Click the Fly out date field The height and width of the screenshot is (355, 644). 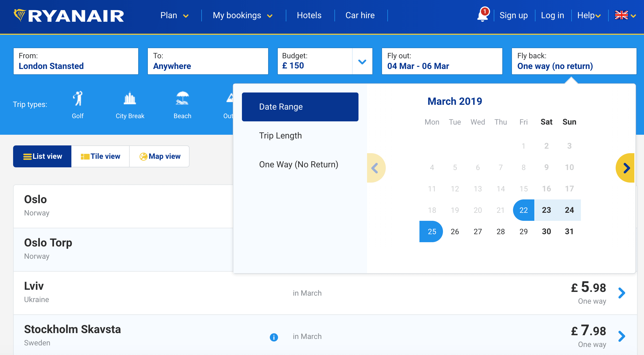coord(442,61)
